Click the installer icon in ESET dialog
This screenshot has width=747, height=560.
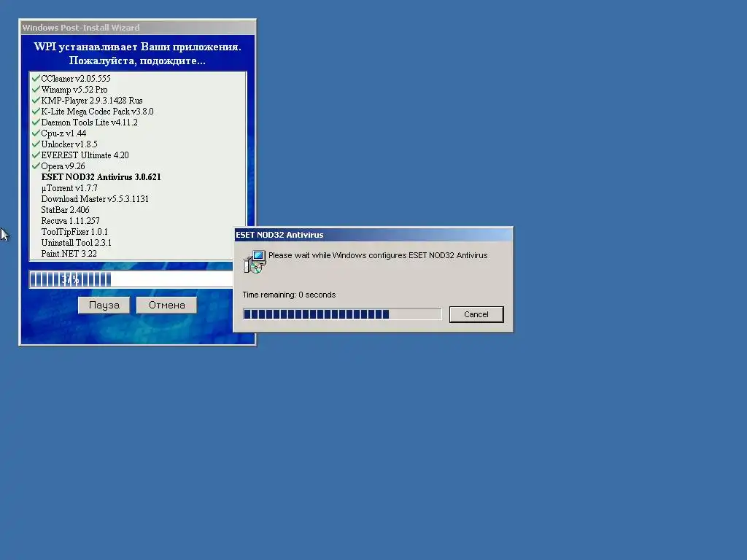coord(255,262)
